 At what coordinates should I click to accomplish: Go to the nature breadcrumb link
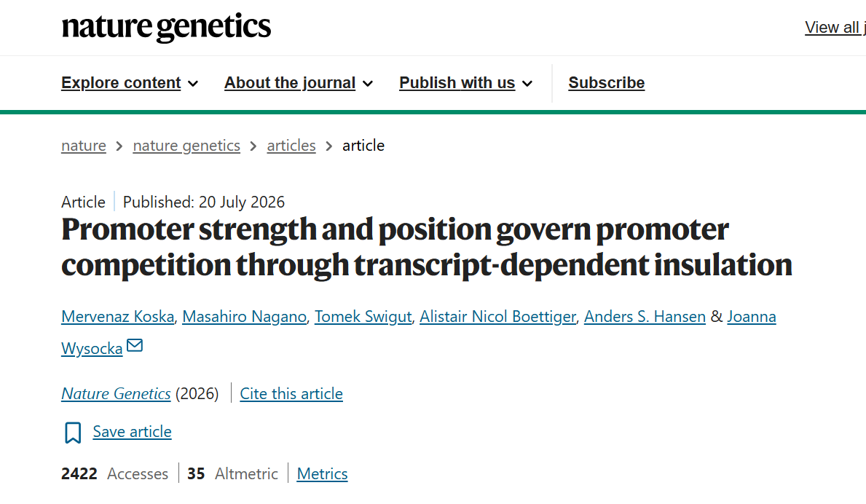[84, 146]
